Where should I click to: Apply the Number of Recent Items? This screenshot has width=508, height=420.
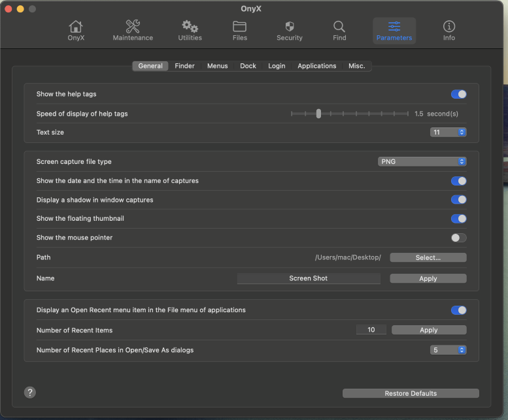click(x=429, y=330)
